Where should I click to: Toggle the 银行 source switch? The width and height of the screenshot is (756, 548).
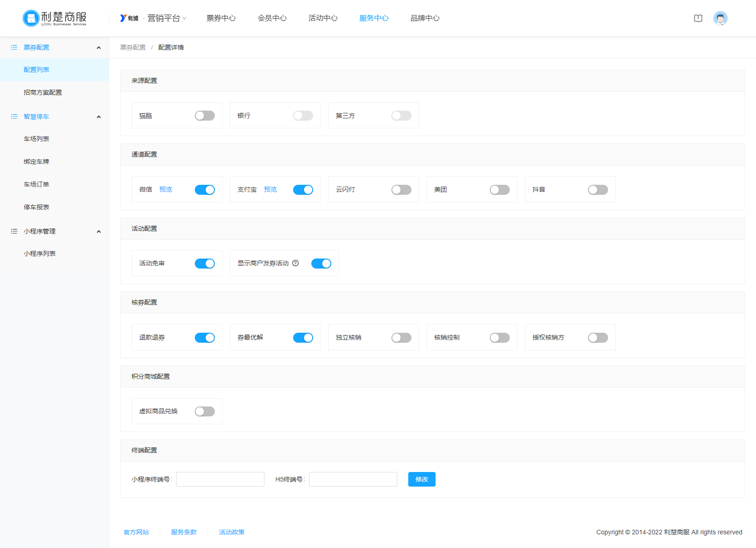303,116
